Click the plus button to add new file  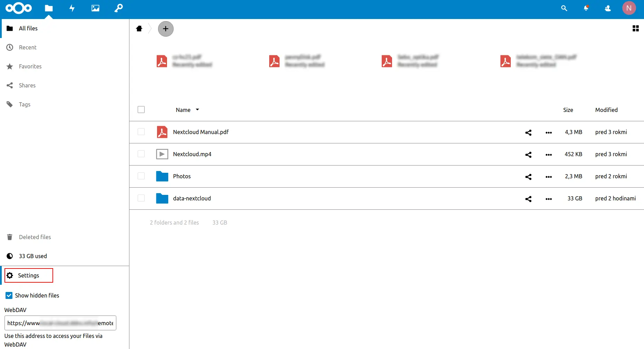click(166, 29)
